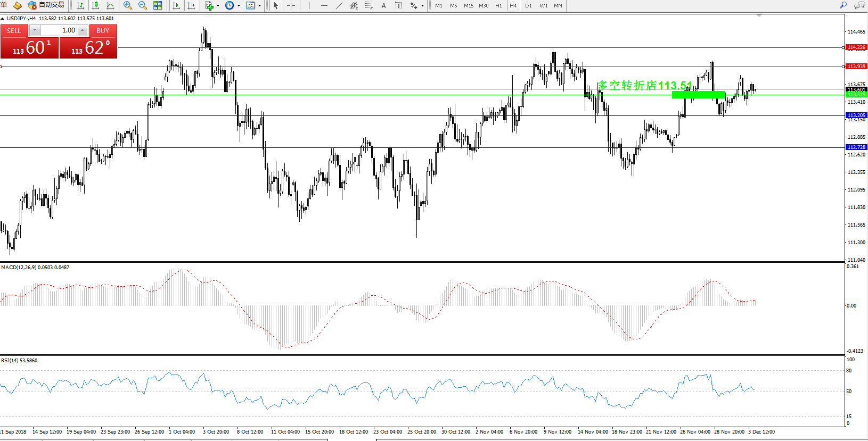Open the Templates dropdown arrow
This screenshot has height=441, width=868.
click(x=259, y=6)
